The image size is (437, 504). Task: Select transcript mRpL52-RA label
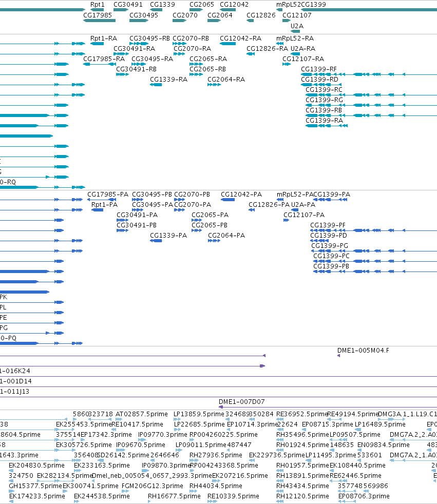(295, 38)
